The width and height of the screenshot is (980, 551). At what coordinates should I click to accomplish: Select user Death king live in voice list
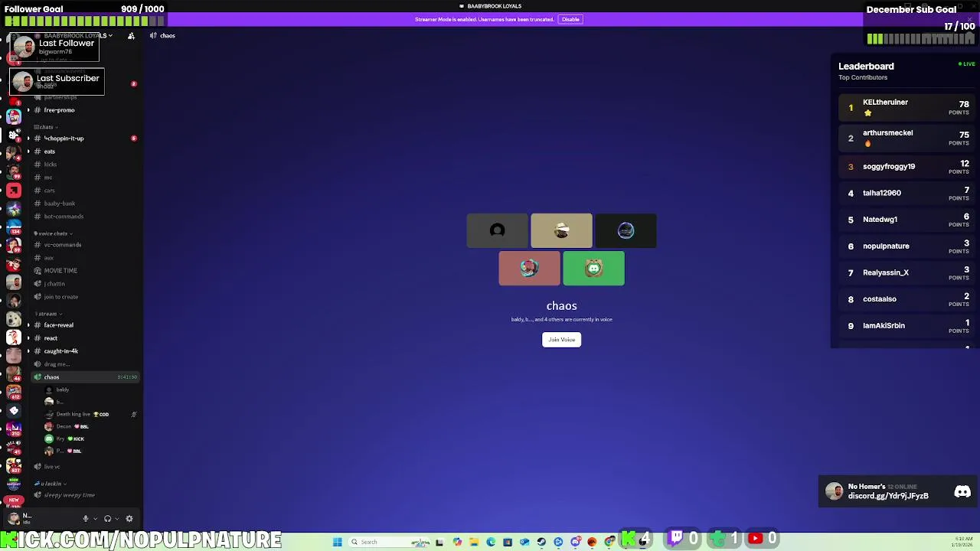click(x=73, y=414)
